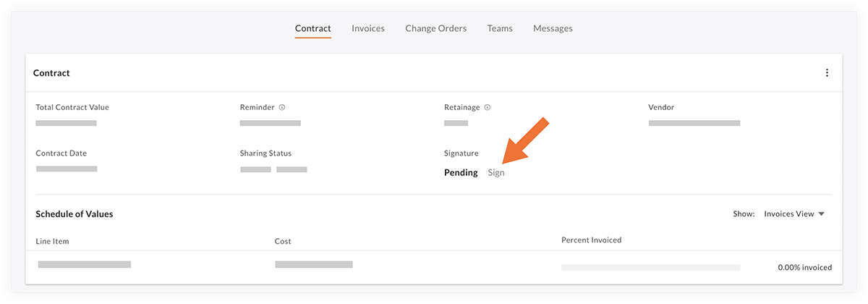Click the Percent Invoiced column header

pyautogui.click(x=591, y=240)
